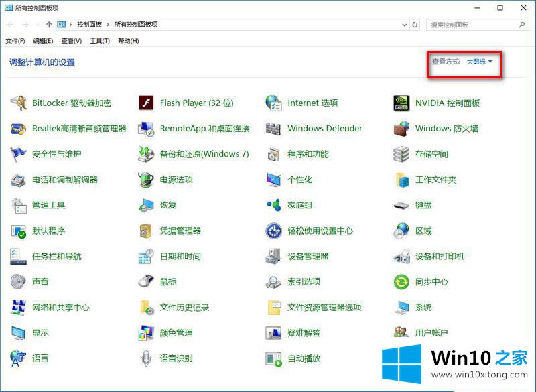This screenshot has width=536, height=392.
Task: Open the 区域 link
Action: click(x=423, y=231)
